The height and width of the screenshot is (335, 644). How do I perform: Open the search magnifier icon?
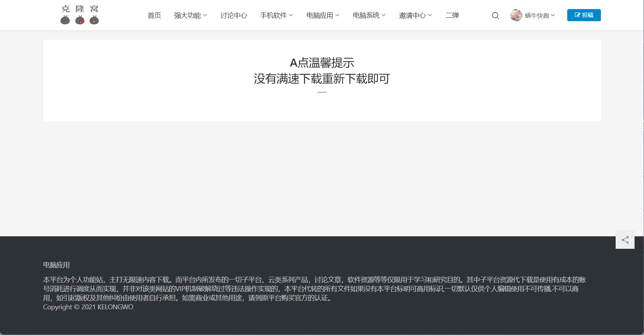point(495,16)
